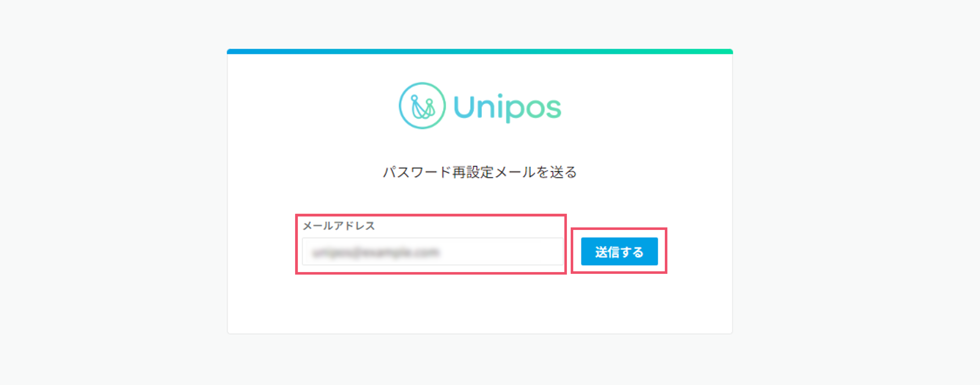Click the パスワード再設定メールを送る heading link
This screenshot has width=980, height=385.
point(479,172)
